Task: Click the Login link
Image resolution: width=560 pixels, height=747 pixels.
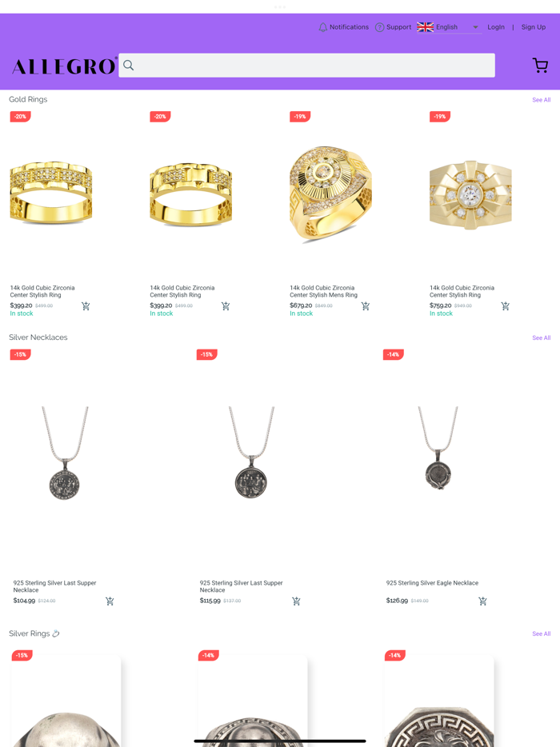Action: [x=496, y=27]
